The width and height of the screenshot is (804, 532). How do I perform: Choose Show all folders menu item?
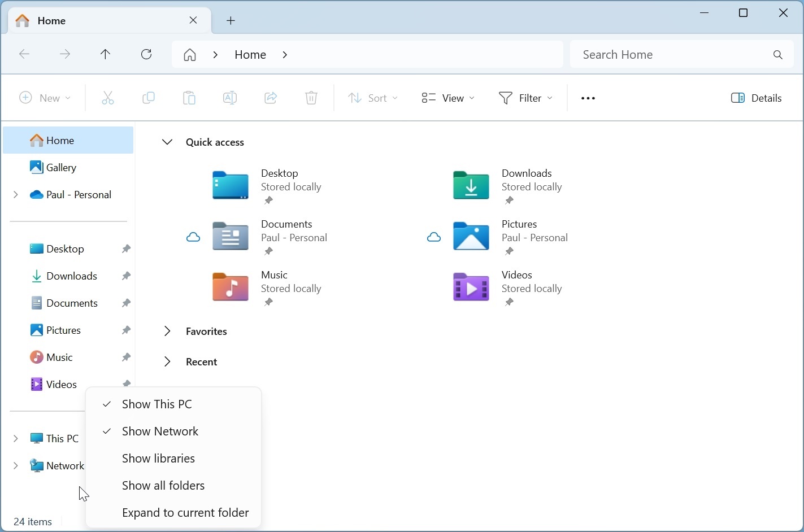[x=163, y=486]
